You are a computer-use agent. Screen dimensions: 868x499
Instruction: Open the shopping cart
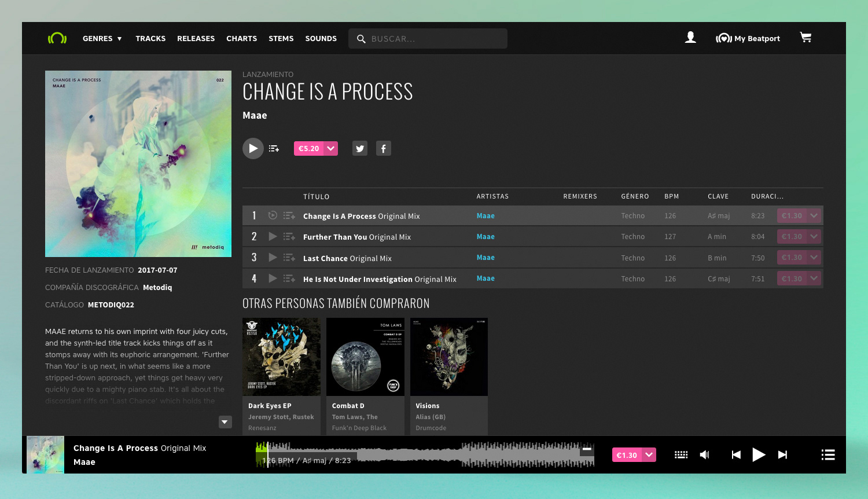click(x=806, y=38)
